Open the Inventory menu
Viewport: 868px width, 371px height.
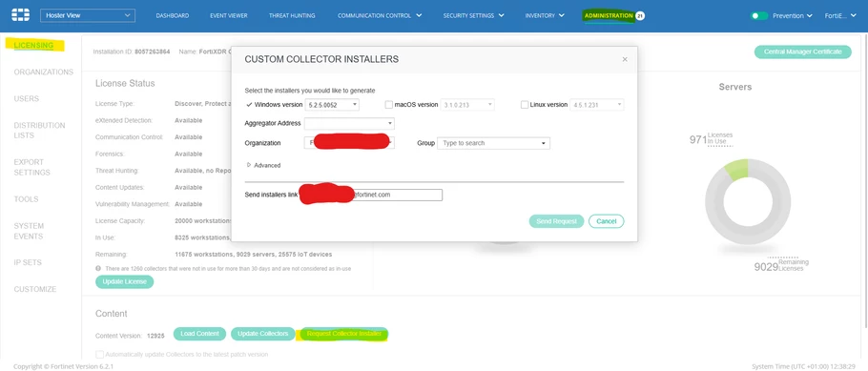[x=545, y=15]
